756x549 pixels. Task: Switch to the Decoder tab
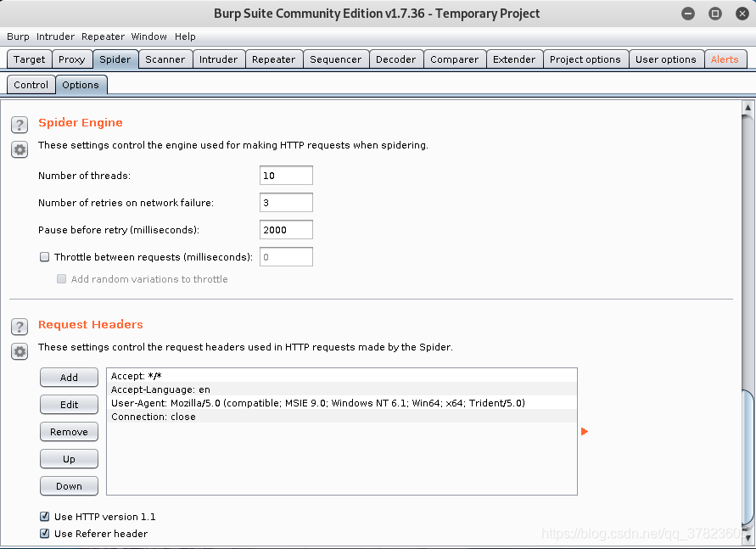tap(396, 59)
